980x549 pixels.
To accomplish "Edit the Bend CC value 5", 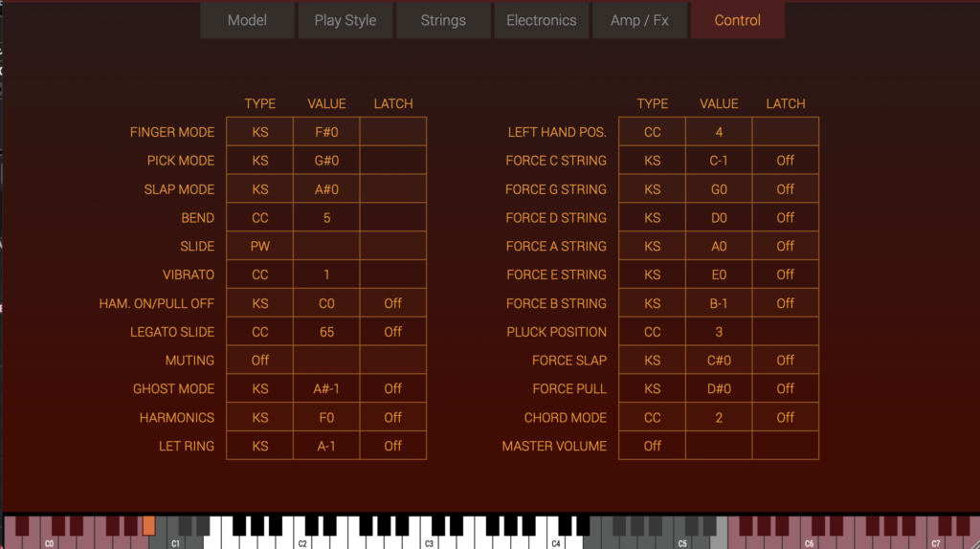I will point(326,218).
